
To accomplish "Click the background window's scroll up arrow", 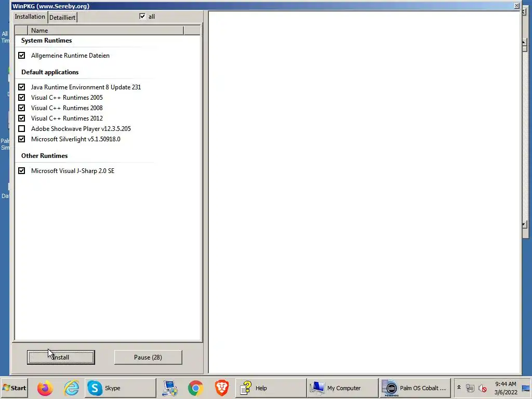I will 525,42.
